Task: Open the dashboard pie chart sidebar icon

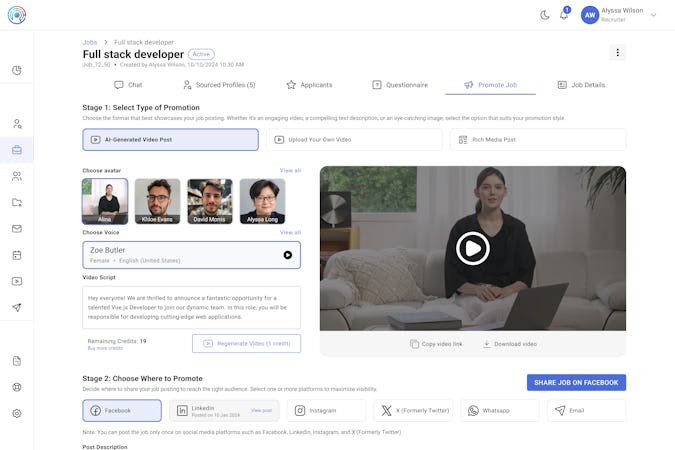Action: pyautogui.click(x=17, y=70)
